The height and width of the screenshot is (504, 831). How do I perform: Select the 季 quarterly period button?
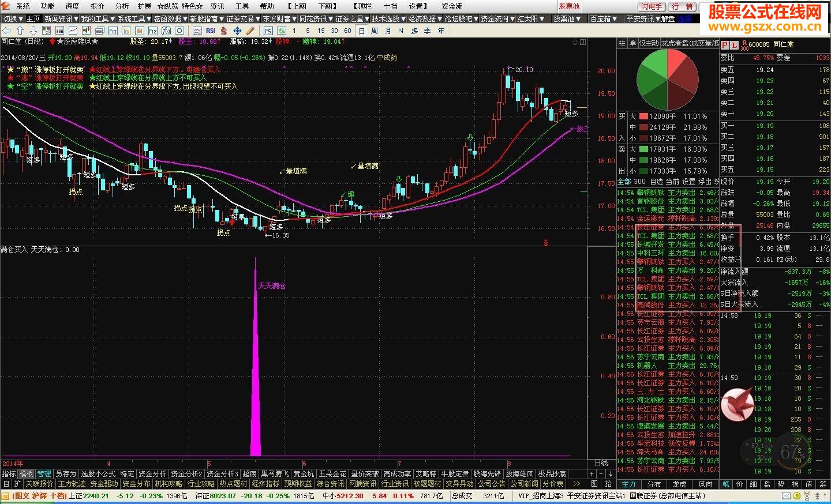(428, 31)
